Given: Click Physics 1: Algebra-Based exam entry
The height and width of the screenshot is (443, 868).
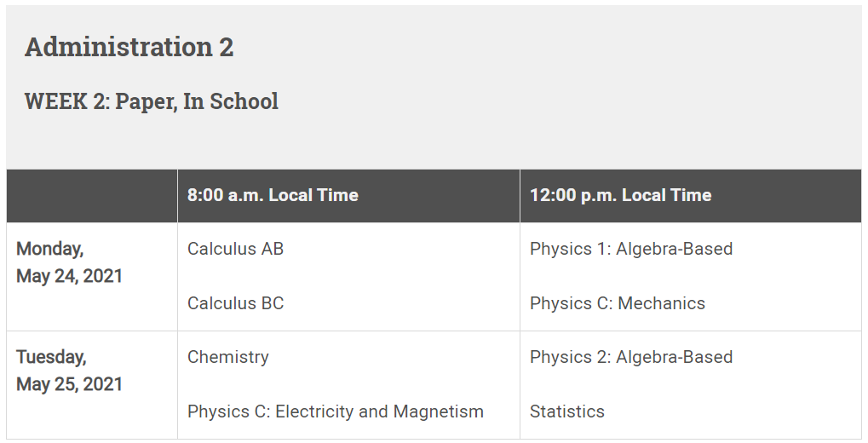Looking at the screenshot, I should pos(631,249).
